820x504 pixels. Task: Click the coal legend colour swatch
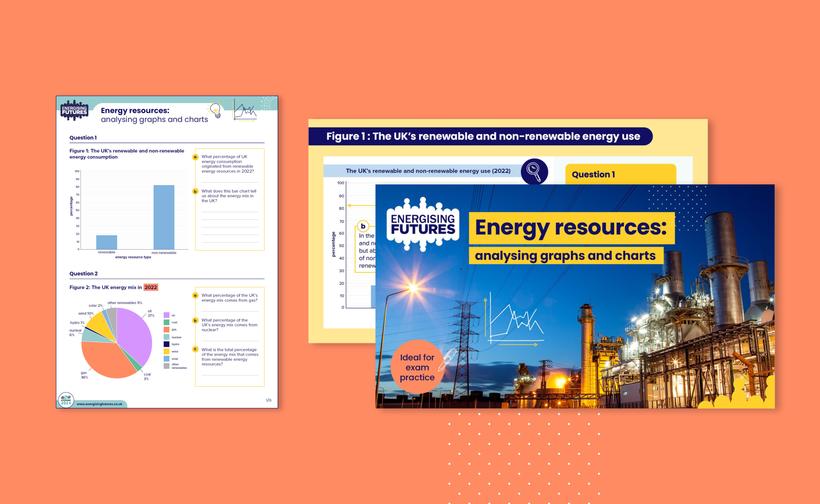tap(167, 322)
